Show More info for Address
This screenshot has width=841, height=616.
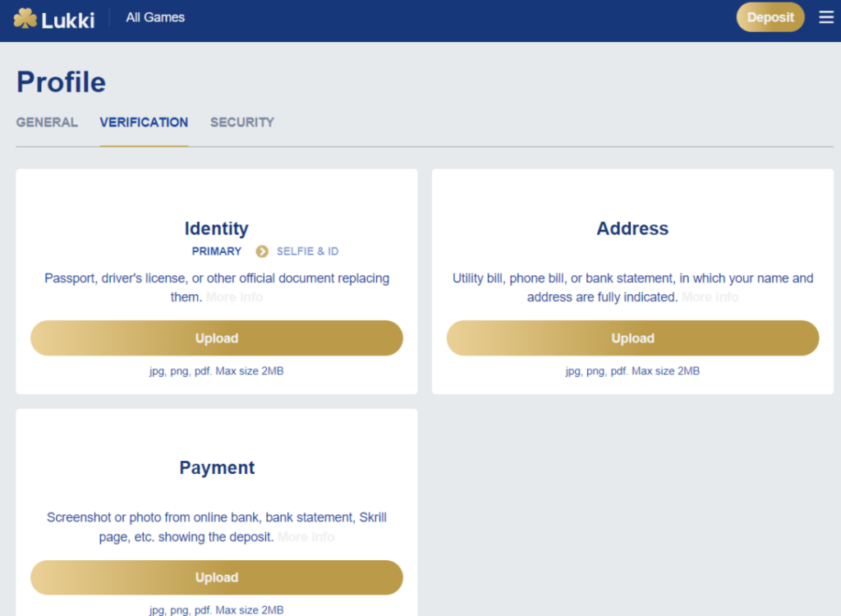[x=710, y=297]
